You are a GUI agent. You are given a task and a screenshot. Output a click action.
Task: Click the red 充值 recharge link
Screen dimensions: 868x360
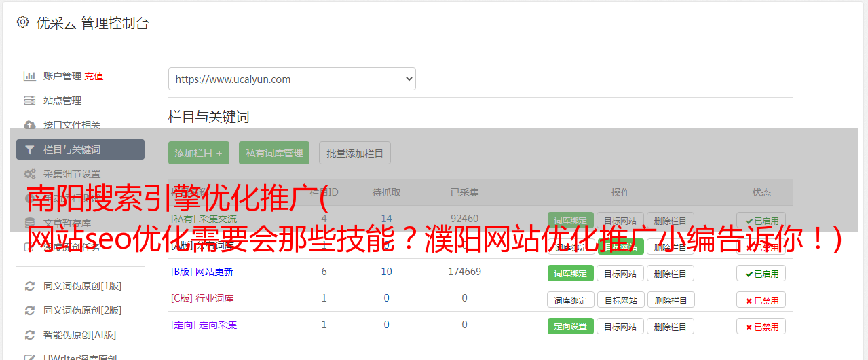click(x=94, y=76)
